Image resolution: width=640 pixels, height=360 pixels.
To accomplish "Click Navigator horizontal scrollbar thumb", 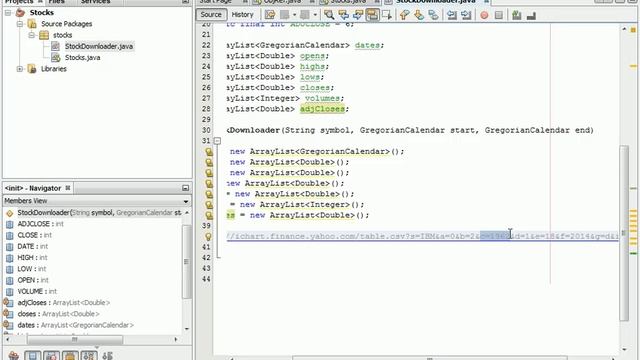I will [x=75, y=339].
